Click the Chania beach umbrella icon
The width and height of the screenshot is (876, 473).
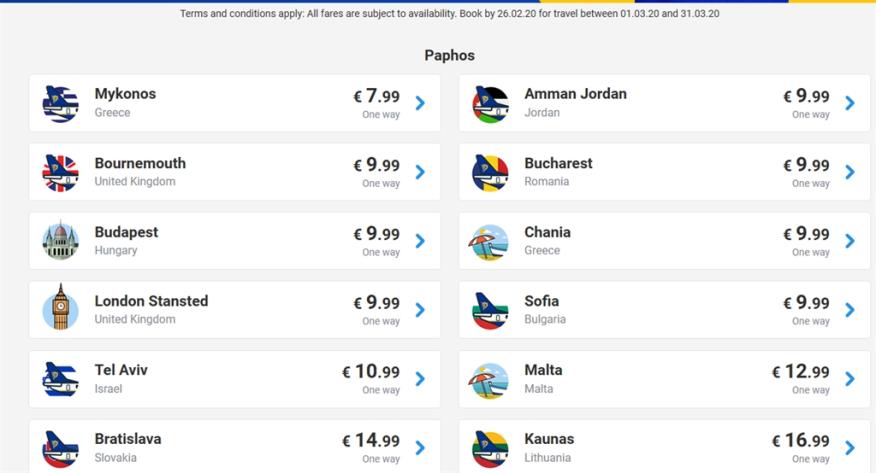[490, 241]
